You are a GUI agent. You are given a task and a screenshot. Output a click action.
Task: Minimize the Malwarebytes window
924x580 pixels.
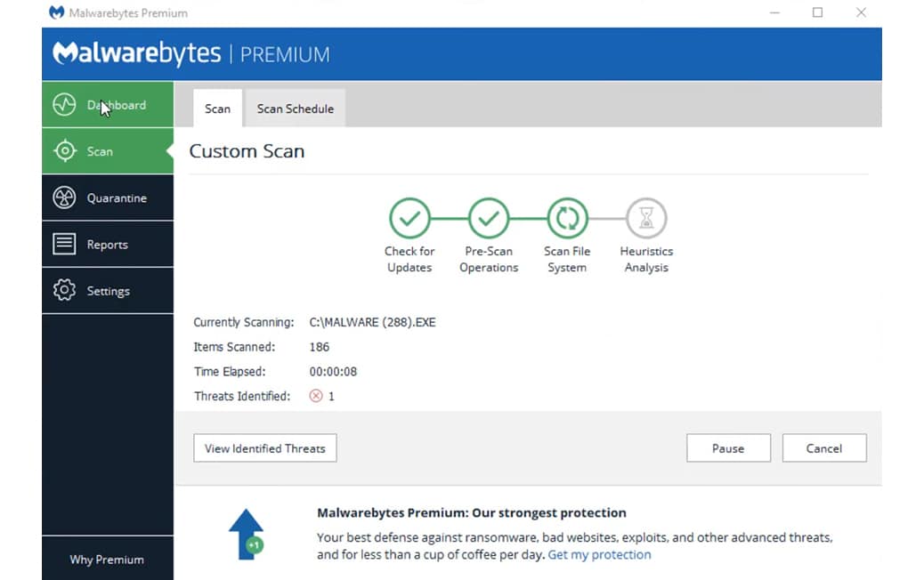(775, 12)
